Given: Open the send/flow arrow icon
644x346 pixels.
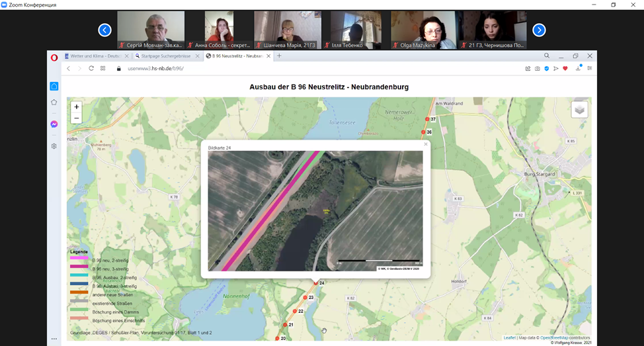Looking at the screenshot, I should 555,69.
